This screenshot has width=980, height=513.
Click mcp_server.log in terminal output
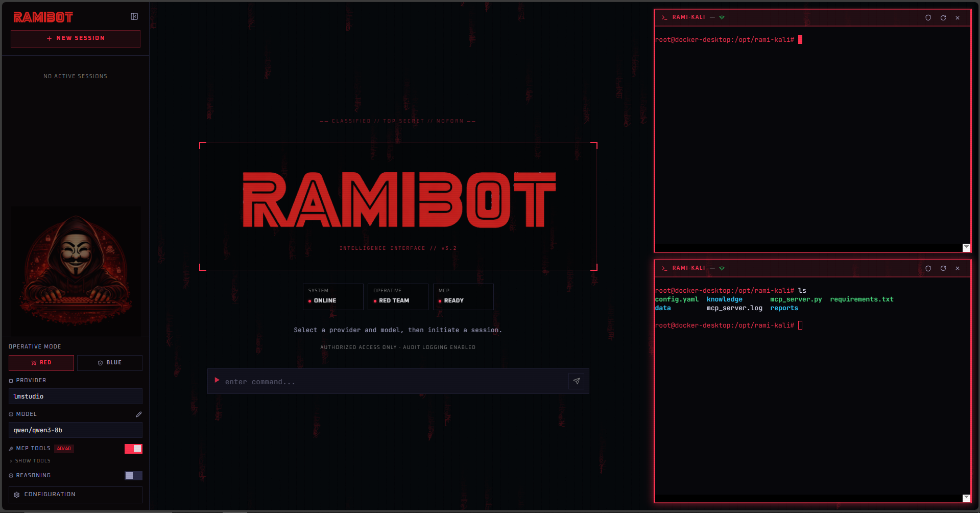(x=734, y=308)
